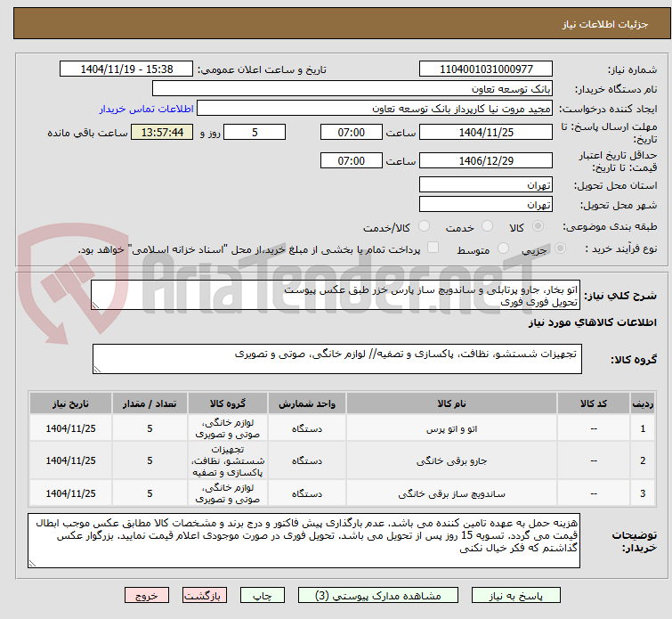
Task: Click the واحد شمارش column header
Action: click(307, 403)
